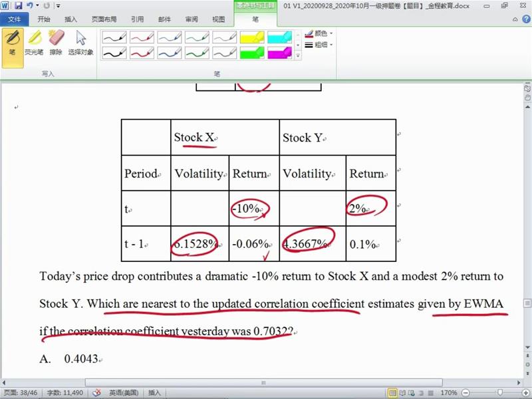The height and width of the screenshot is (399, 532).
Task: Open Customize Quick Access Toolbar dropdown
Action: [59, 6]
